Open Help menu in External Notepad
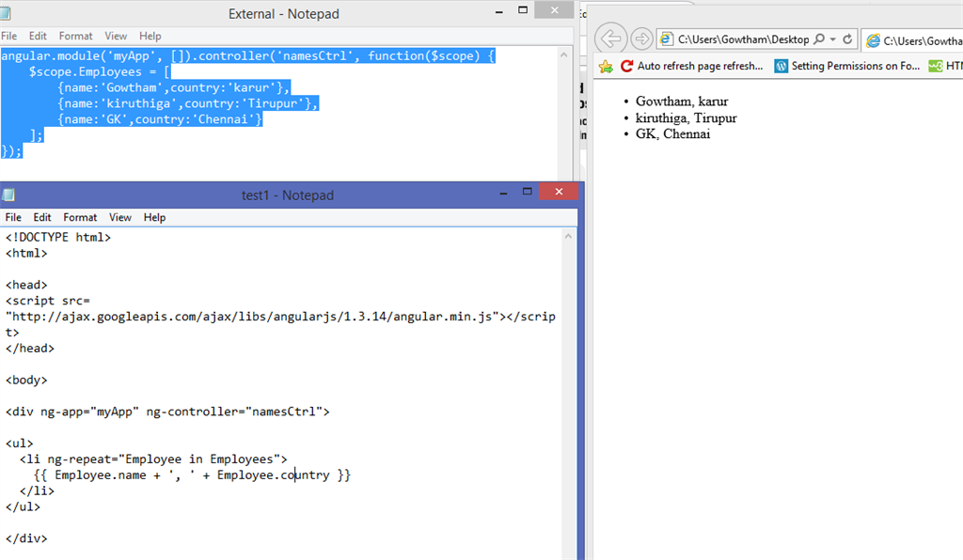This screenshot has width=963, height=560. [x=150, y=37]
